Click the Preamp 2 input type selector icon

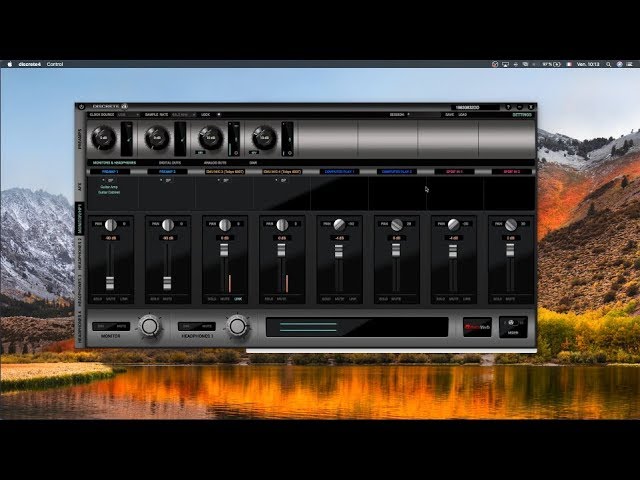pos(180,139)
